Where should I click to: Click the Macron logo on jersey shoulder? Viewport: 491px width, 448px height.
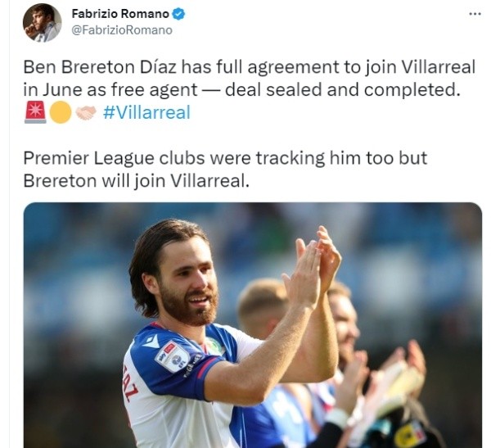point(151,341)
